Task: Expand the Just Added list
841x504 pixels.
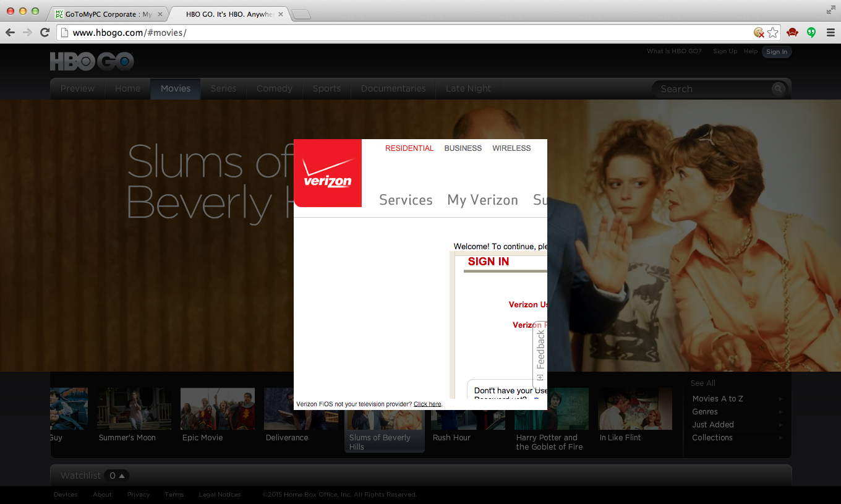Action: (x=737, y=425)
